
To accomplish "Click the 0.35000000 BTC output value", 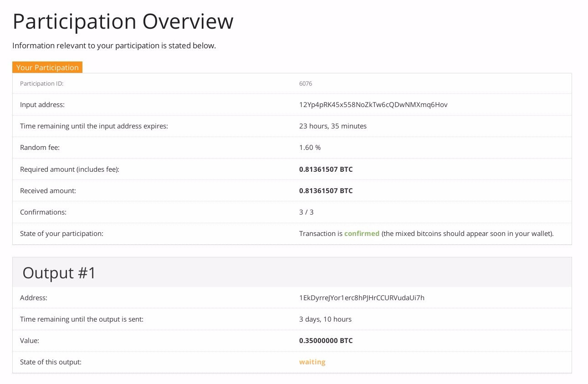I will click(x=326, y=341).
